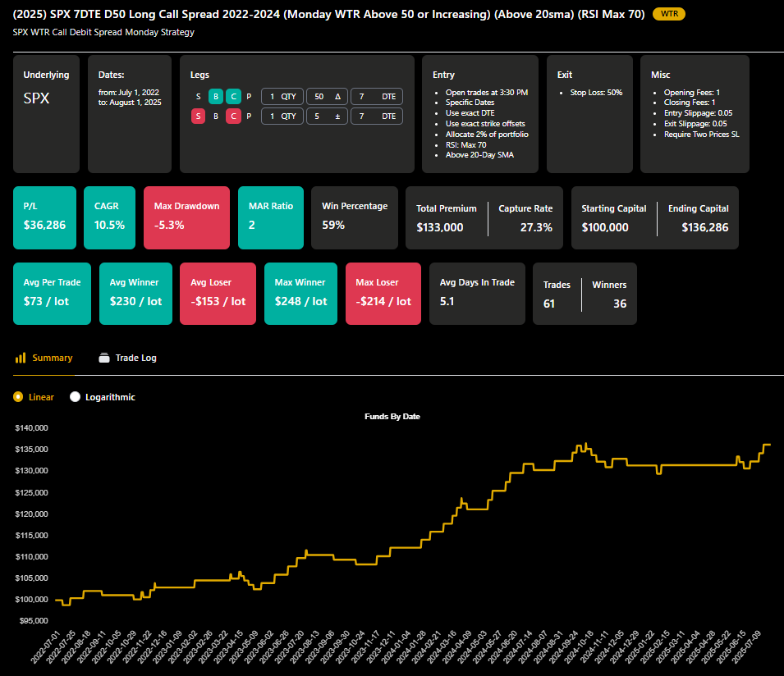Screen dimensions: 784x676
Task: Click the P option on first leg
Action: 249,97
